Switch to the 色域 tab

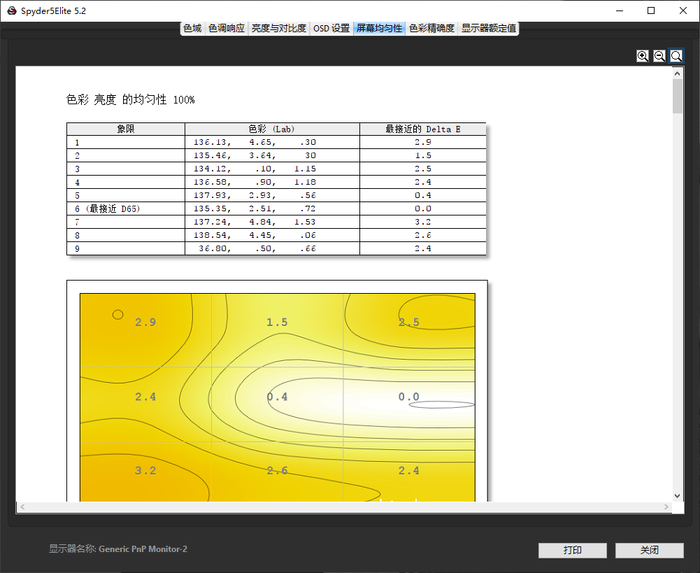point(193,29)
